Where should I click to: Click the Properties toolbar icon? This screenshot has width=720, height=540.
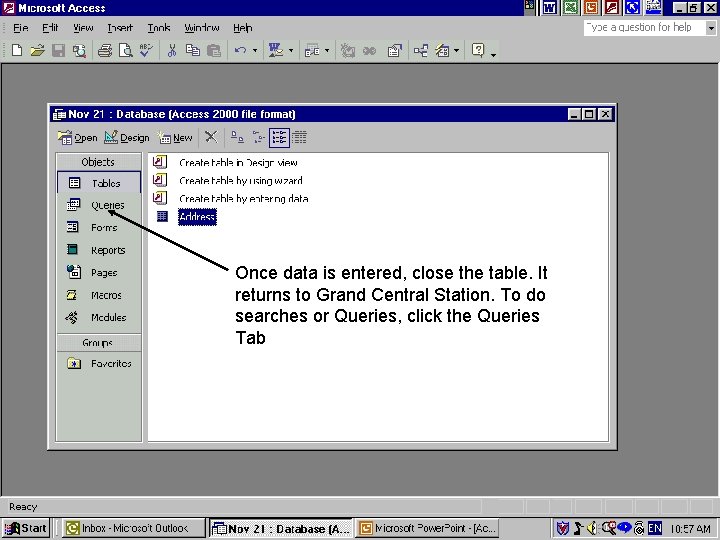click(394, 50)
